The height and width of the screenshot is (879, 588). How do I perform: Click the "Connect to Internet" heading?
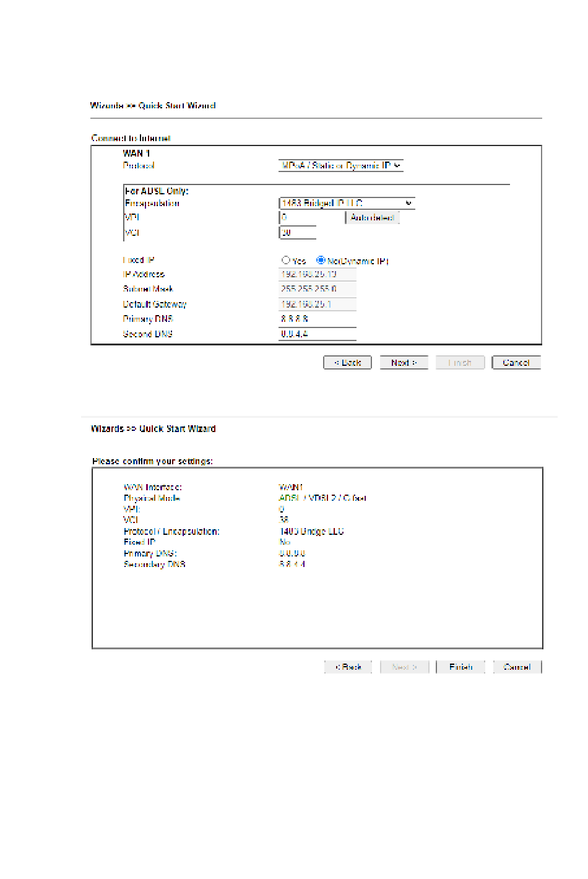click(131, 138)
